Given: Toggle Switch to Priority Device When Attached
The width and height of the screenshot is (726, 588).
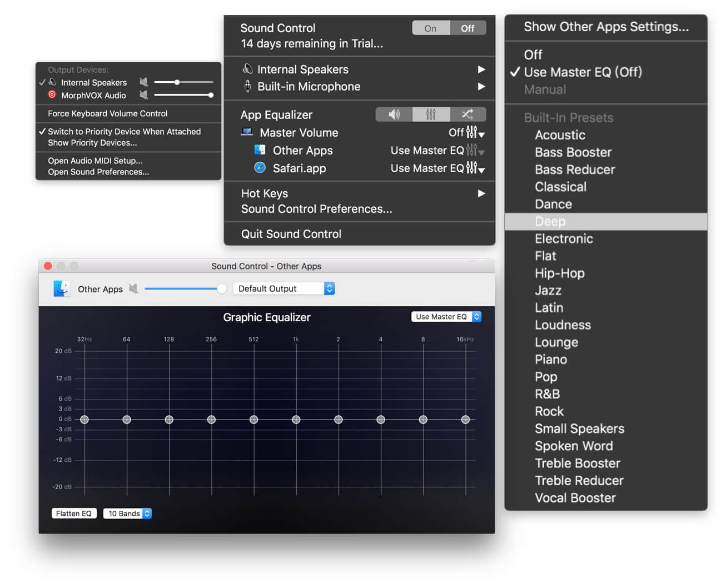Looking at the screenshot, I should click(x=124, y=132).
